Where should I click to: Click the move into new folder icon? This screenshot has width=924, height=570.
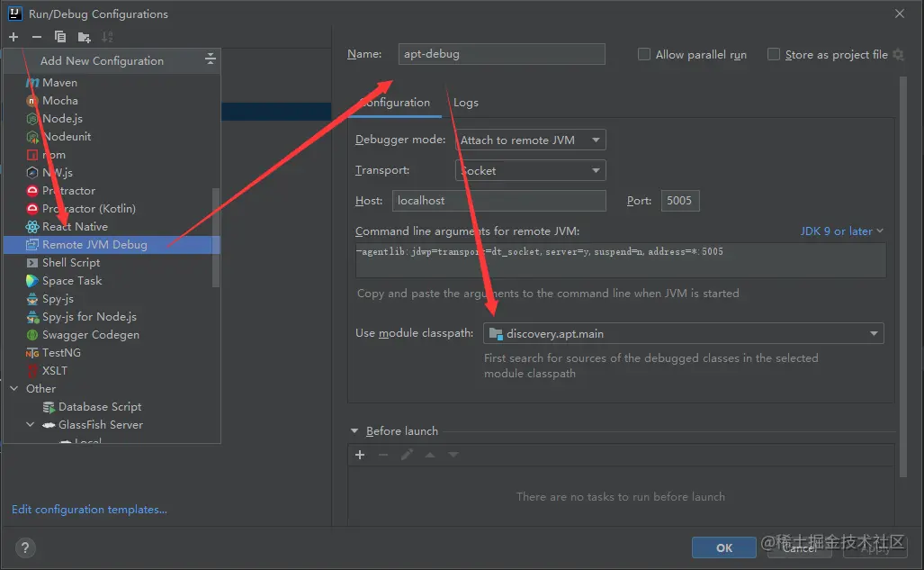coord(85,37)
